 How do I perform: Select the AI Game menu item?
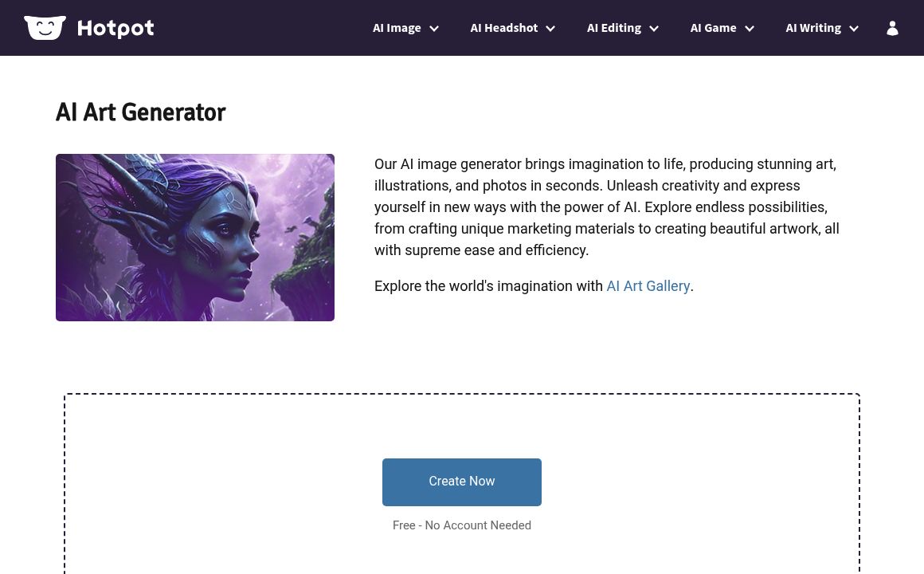pos(713,28)
